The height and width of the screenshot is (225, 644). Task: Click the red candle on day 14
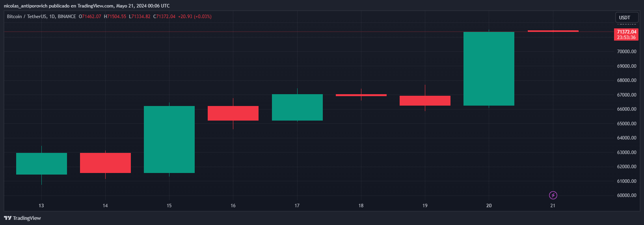point(105,163)
